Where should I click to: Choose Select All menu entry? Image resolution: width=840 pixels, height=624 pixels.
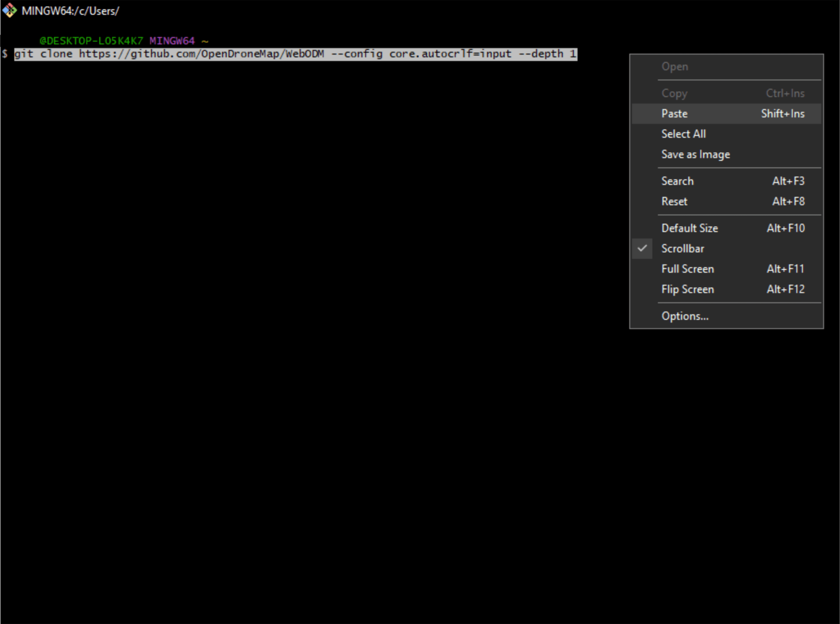coord(683,134)
